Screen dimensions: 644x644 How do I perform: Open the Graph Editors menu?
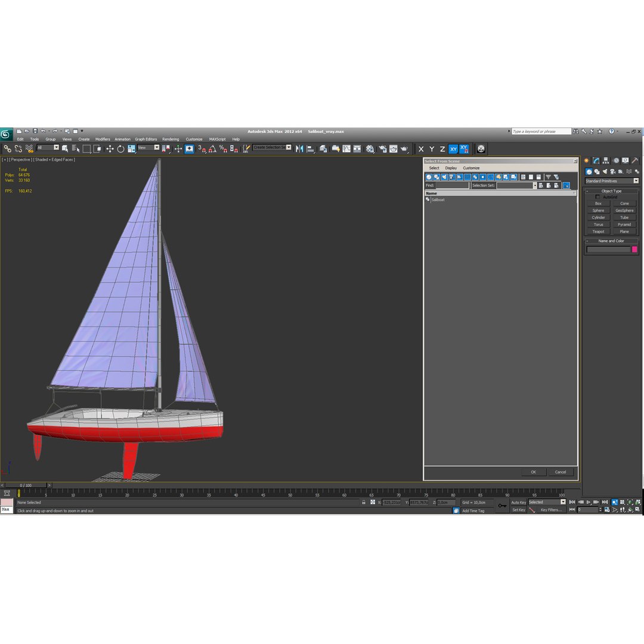[x=146, y=139]
